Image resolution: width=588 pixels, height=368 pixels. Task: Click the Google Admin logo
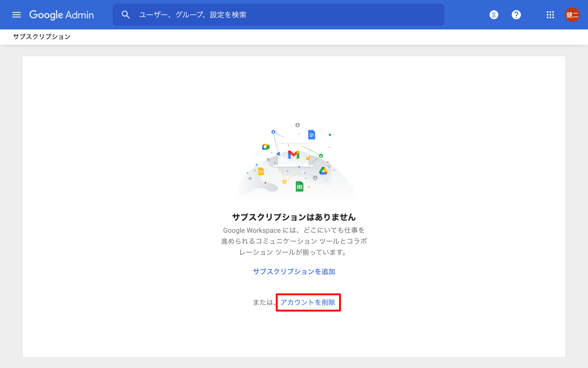(x=62, y=15)
